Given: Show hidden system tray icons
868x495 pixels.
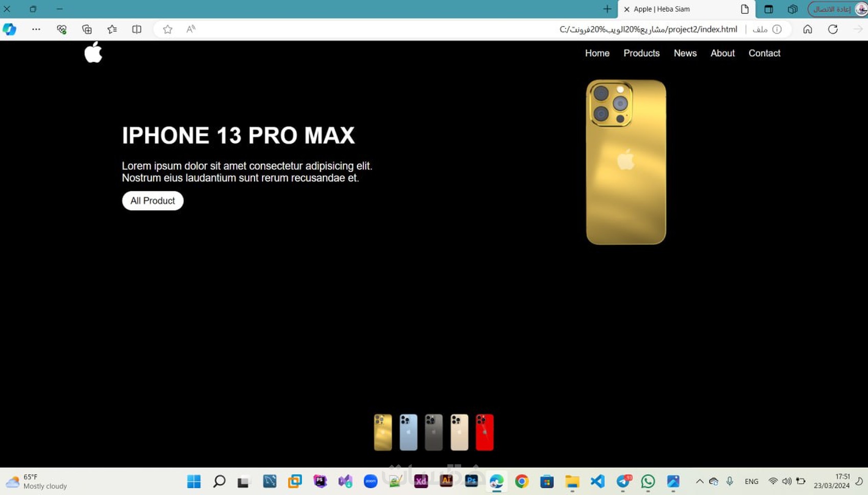Looking at the screenshot, I should pyautogui.click(x=700, y=481).
